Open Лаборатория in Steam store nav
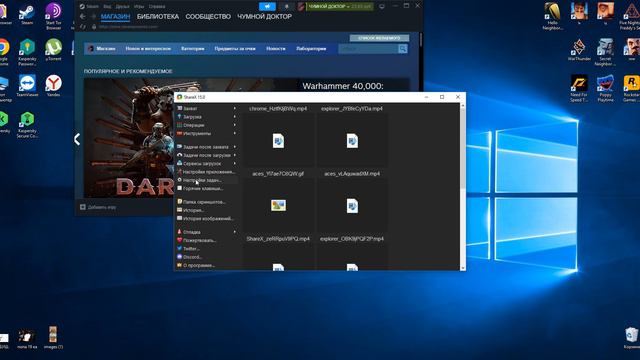The width and height of the screenshot is (640, 360). 311,49
